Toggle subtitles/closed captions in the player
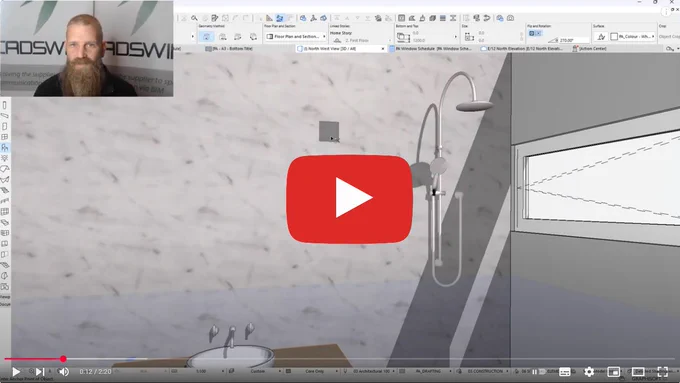This screenshot has width=680, height=383. coord(565,372)
